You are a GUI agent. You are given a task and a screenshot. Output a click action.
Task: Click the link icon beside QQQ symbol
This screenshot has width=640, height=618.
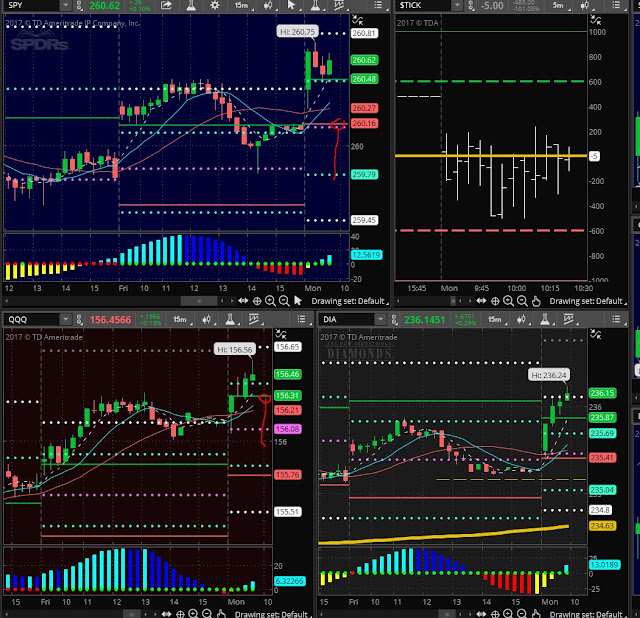coord(79,320)
